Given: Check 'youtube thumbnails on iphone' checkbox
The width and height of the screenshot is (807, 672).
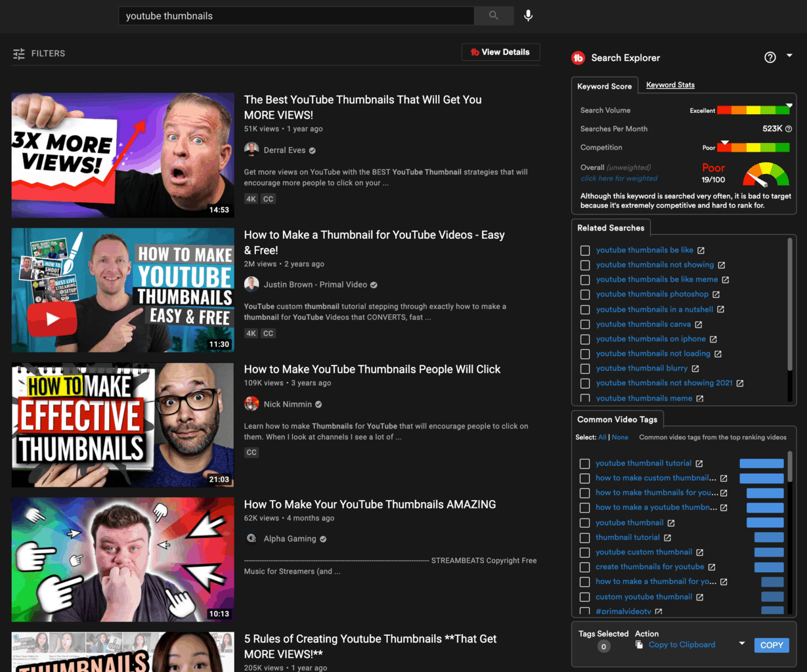Looking at the screenshot, I should pyautogui.click(x=585, y=339).
